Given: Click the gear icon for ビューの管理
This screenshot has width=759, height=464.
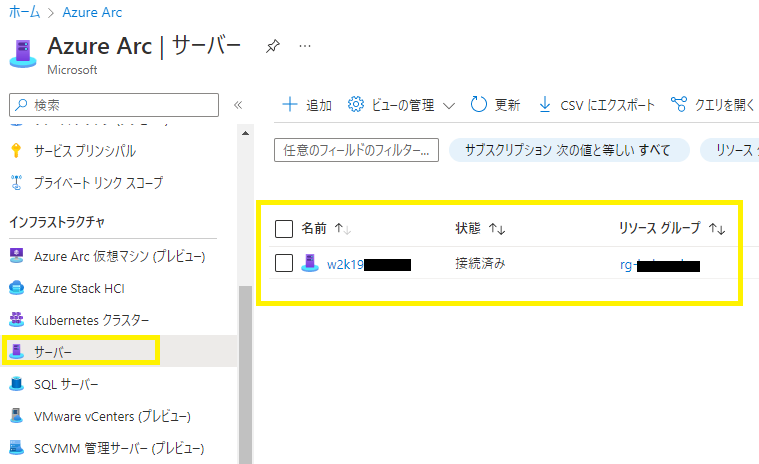Looking at the screenshot, I should [x=355, y=104].
